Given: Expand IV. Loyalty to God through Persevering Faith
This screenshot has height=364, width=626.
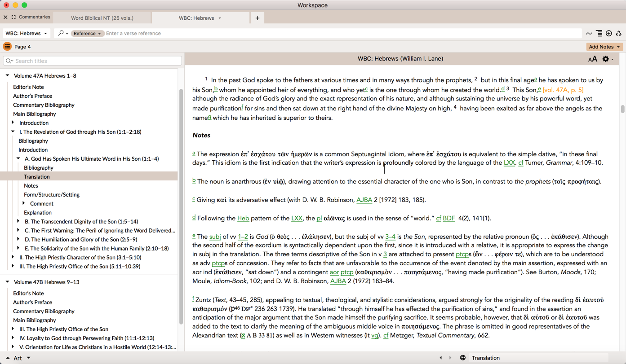Looking at the screenshot, I should tap(13, 338).
